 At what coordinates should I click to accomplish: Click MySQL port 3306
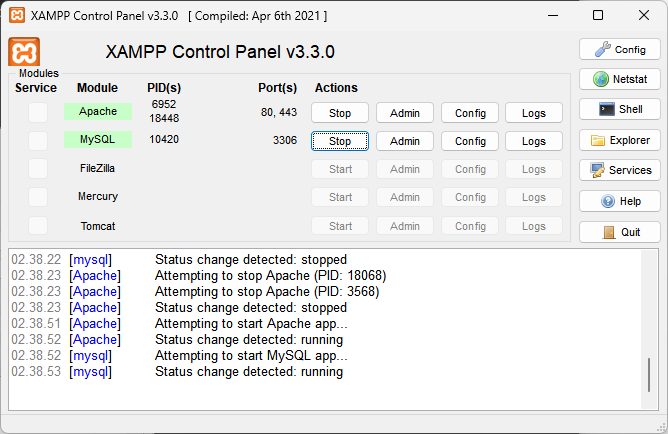click(x=285, y=140)
